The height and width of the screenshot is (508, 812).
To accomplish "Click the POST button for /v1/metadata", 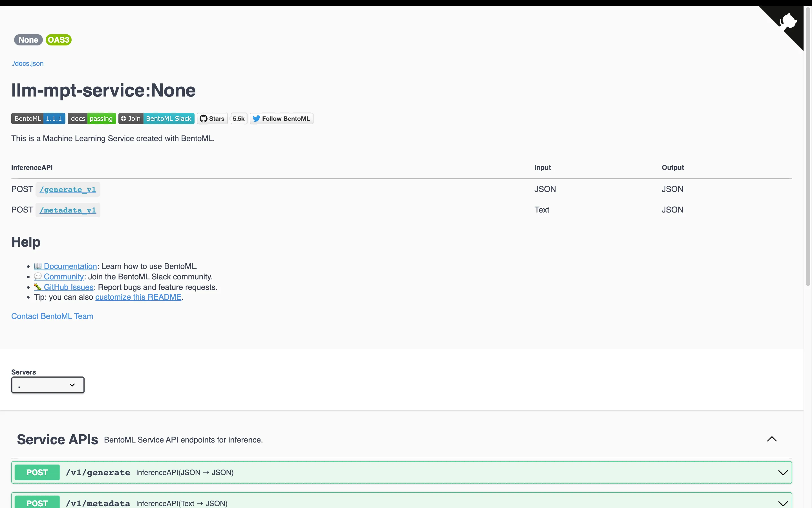I will pos(37,502).
